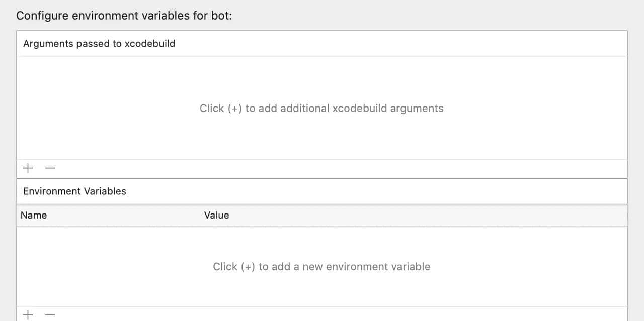This screenshot has height=321, width=644.
Task: Remove selected xcodebuild argument with minus
Action: pos(49,168)
